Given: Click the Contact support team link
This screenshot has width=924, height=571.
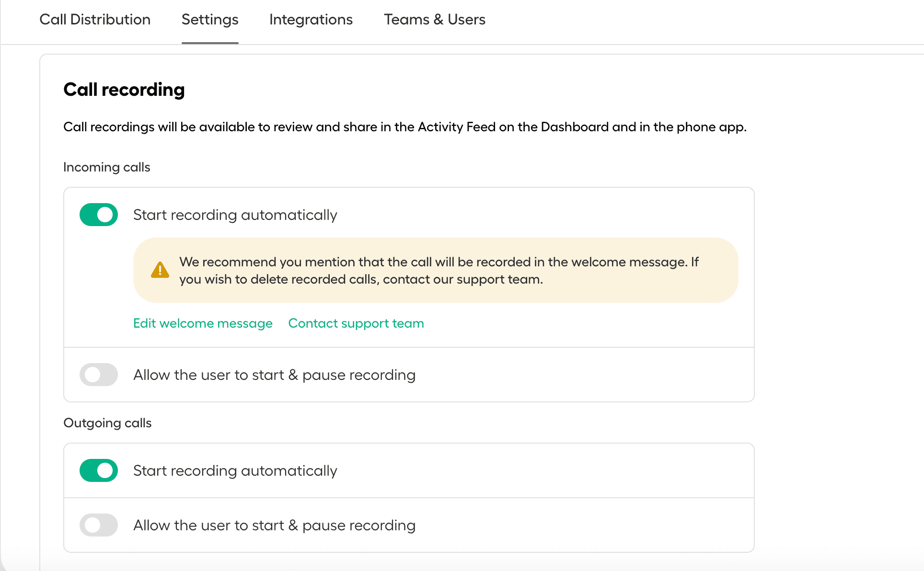Looking at the screenshot, I should 356,323.
